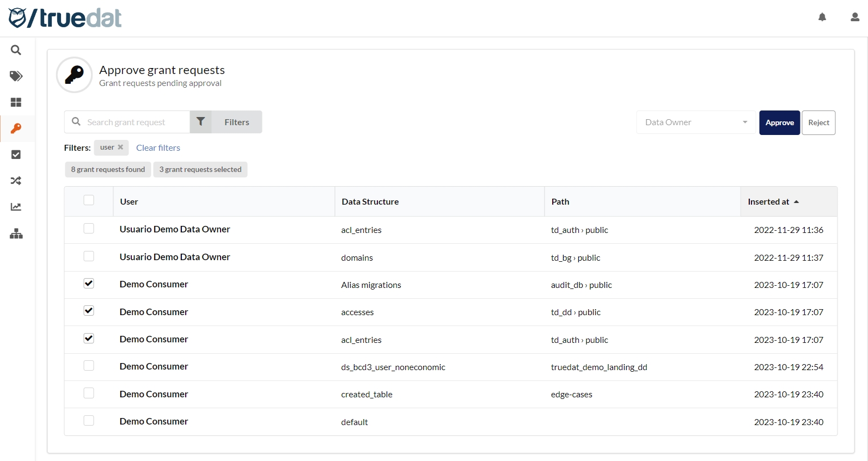Viewport: 868px width, 461px height.
Task: Open the Filters dropdown button
Action: point(226,122)
